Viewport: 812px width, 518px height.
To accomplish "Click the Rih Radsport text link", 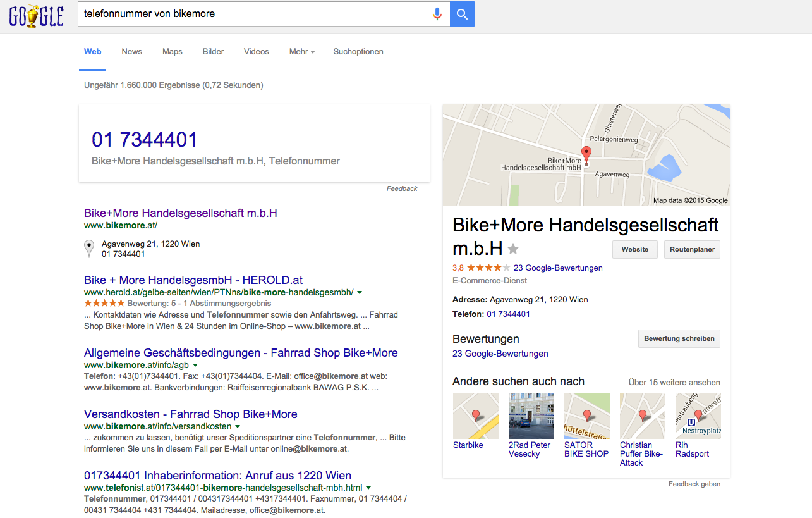I will click(692, 450).
